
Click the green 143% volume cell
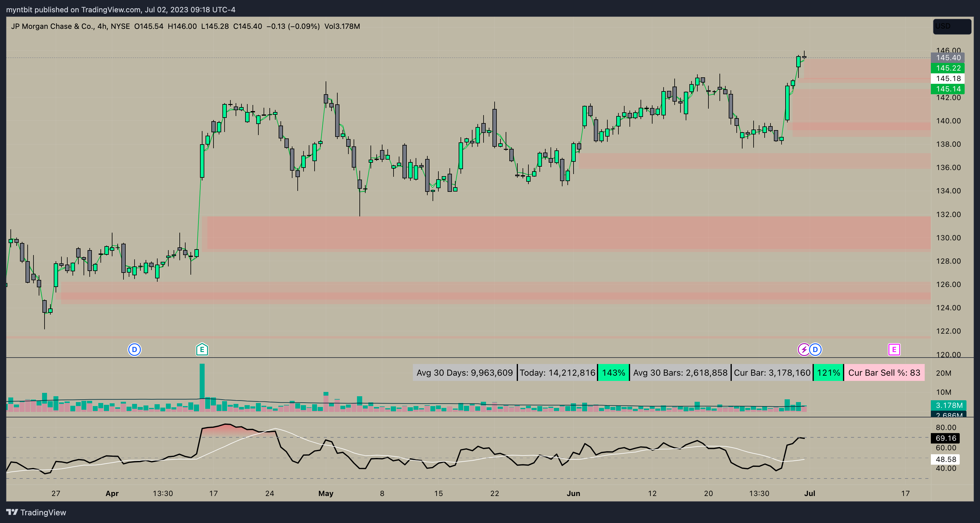point(613,373)
